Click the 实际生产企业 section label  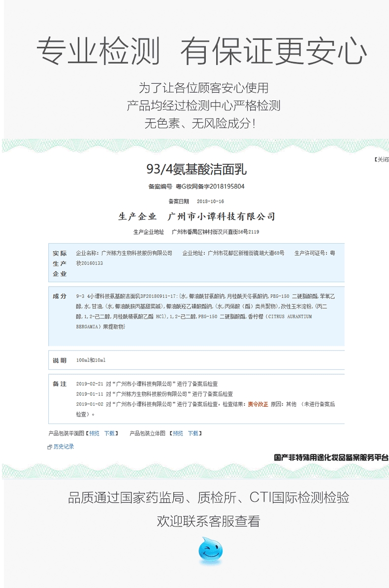[60, 263]
